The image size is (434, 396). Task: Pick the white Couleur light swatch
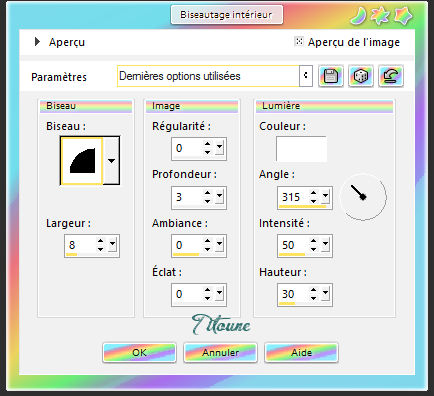tap(301, 149)
